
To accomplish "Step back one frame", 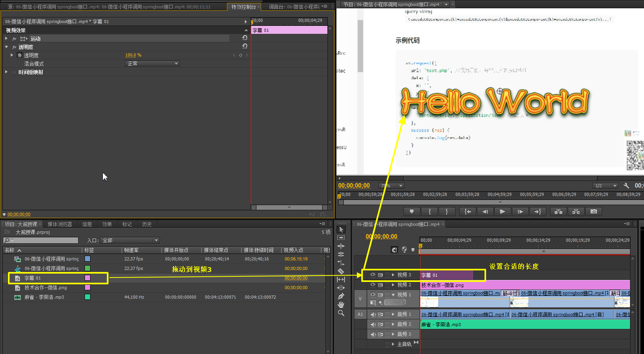I will [485, 211].
